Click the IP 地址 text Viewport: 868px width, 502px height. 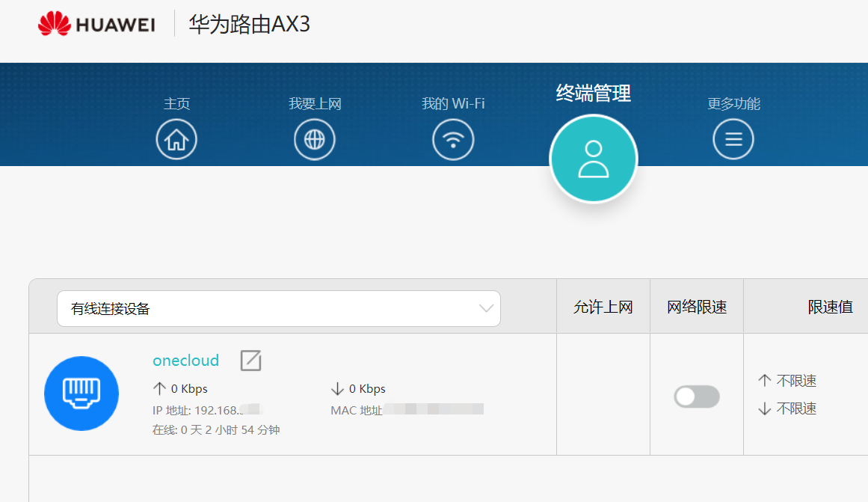(x=208, y=410)
